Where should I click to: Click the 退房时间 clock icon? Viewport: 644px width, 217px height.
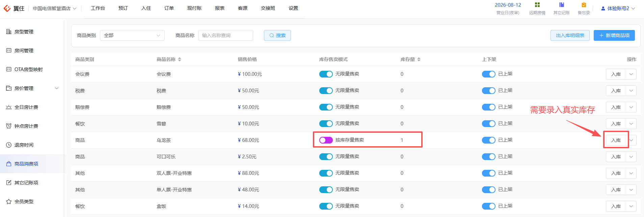coord(9,145)
